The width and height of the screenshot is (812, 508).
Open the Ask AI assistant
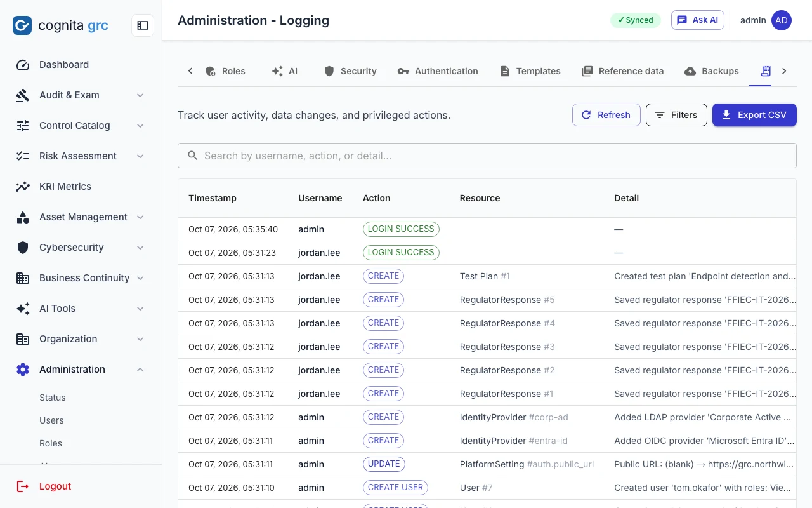(697, 20)
